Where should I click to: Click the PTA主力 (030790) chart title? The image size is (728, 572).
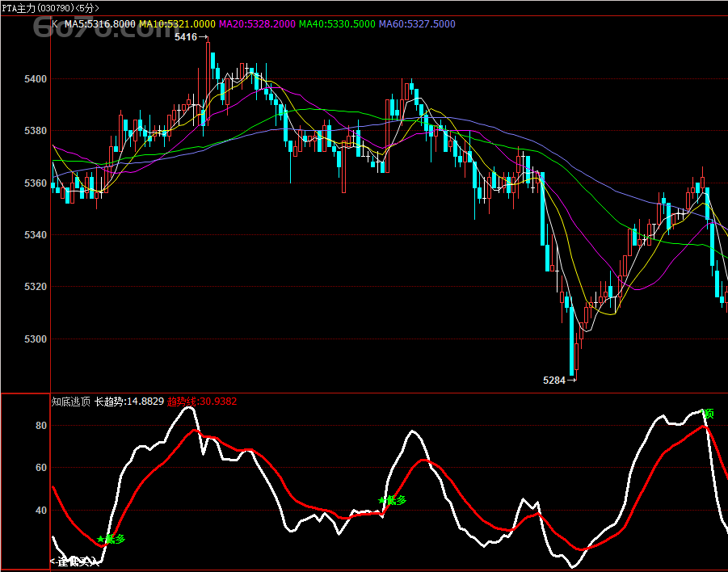pyautogui.click(x=38, y=7)
